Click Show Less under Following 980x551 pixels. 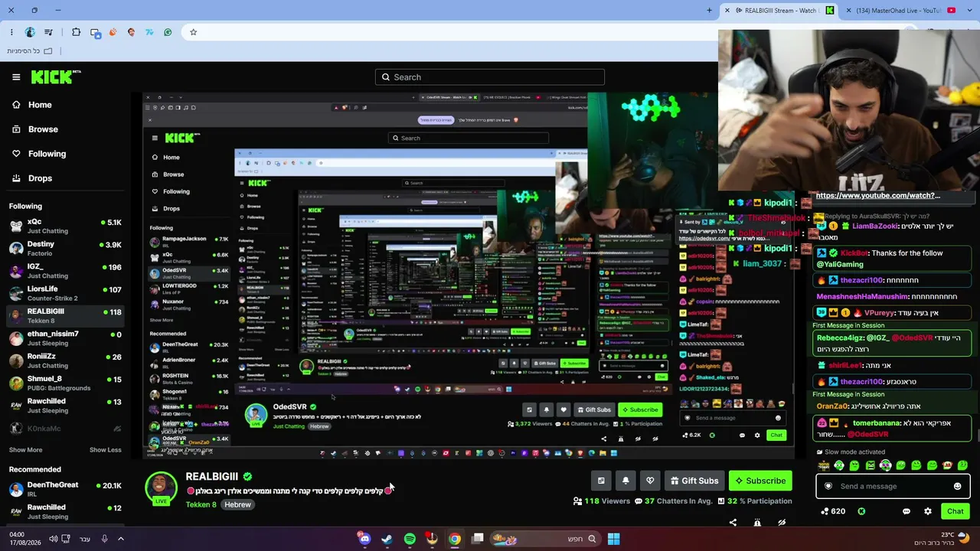coord(106,450)
